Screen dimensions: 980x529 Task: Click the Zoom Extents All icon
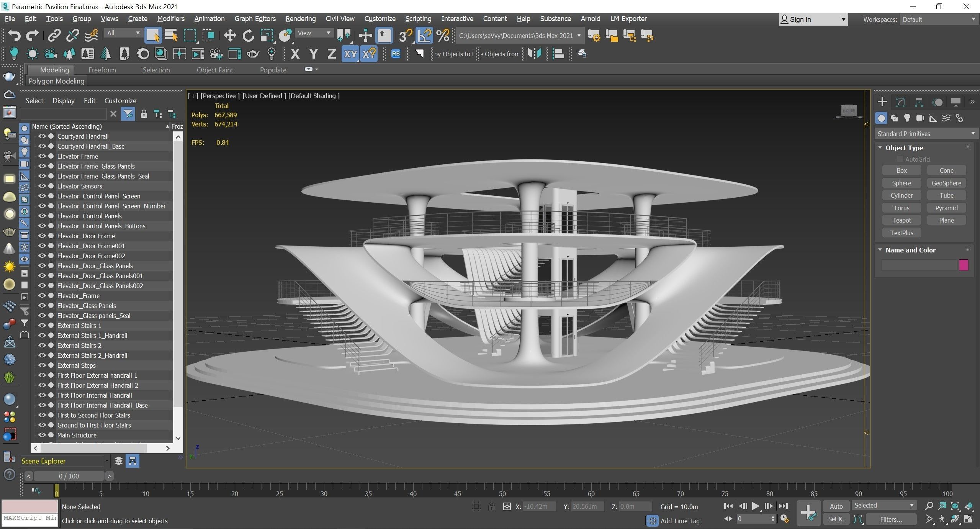click(x=969, y=506)
